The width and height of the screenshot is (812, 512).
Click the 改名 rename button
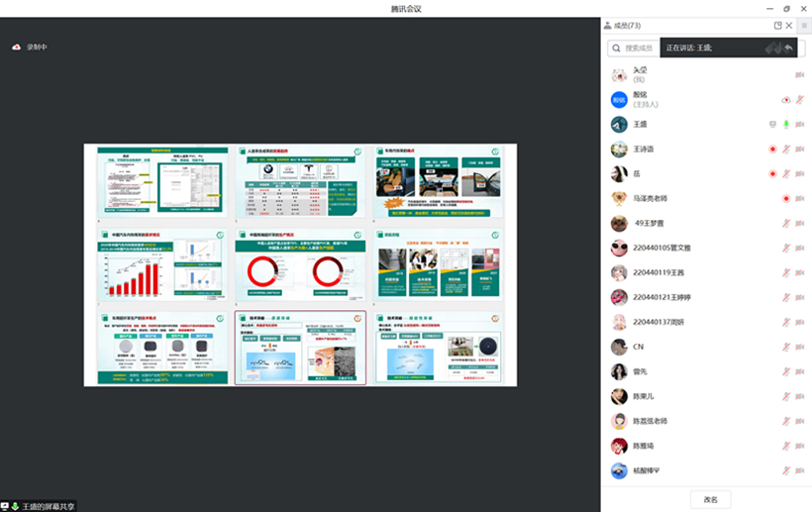pyautogui.click(x=710, y=499)
